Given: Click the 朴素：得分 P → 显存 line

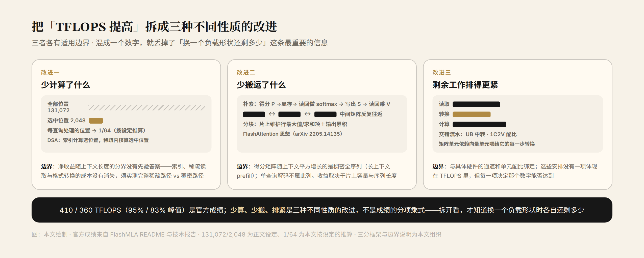Looking at the screenshot, I should (317, 104).
